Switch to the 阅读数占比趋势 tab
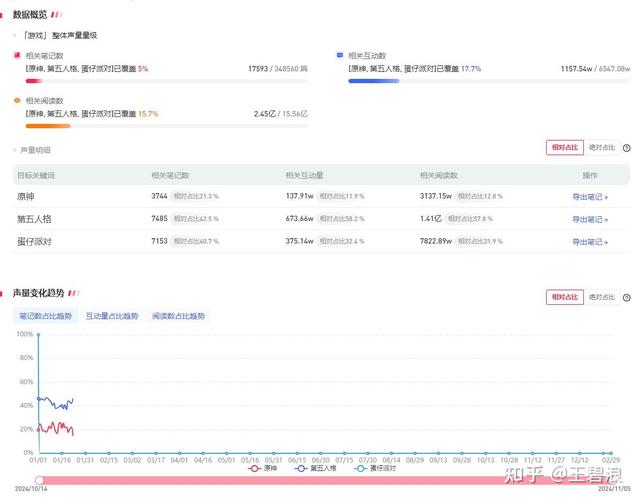 pyautogui.click(x=178, y=316)
